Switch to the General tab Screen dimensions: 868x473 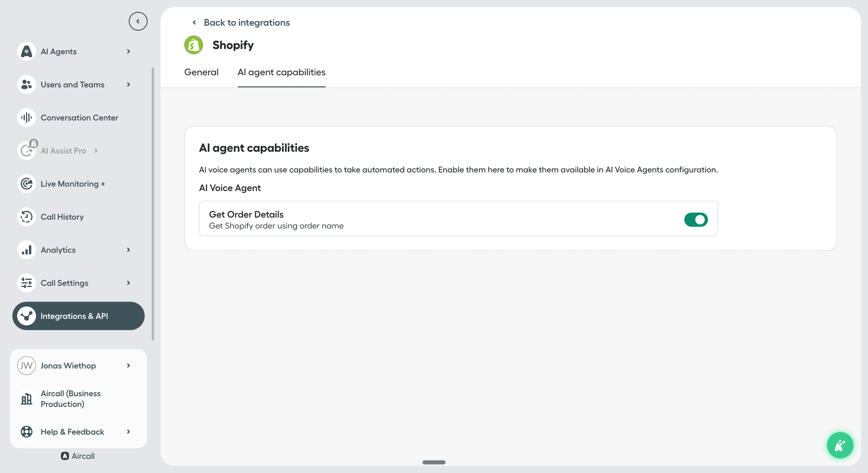coord(201,72)
